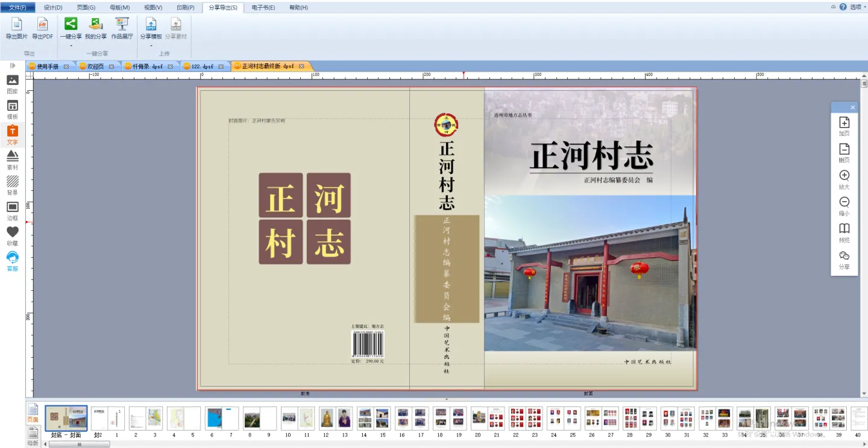Expand the 分享模板 dropdown arrow

tap(151, 46)
